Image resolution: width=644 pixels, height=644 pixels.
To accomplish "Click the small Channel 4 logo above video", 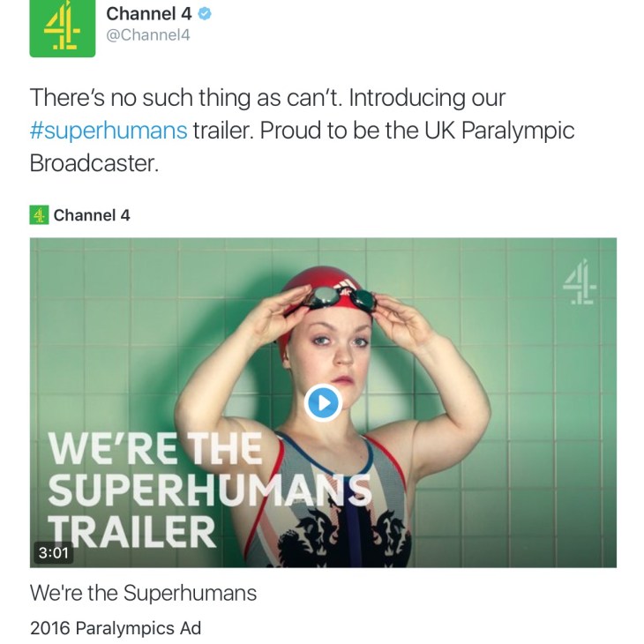I will coord(38,214).
